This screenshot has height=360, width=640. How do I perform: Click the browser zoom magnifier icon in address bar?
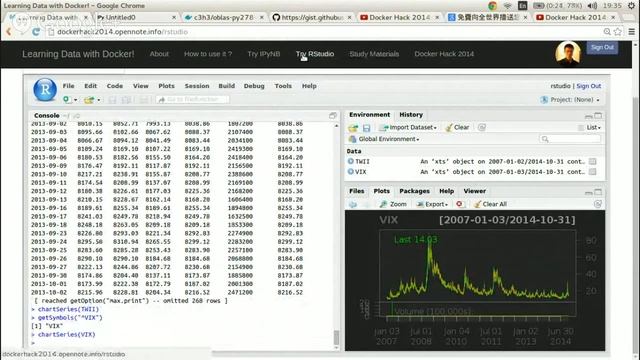(607, 32)
